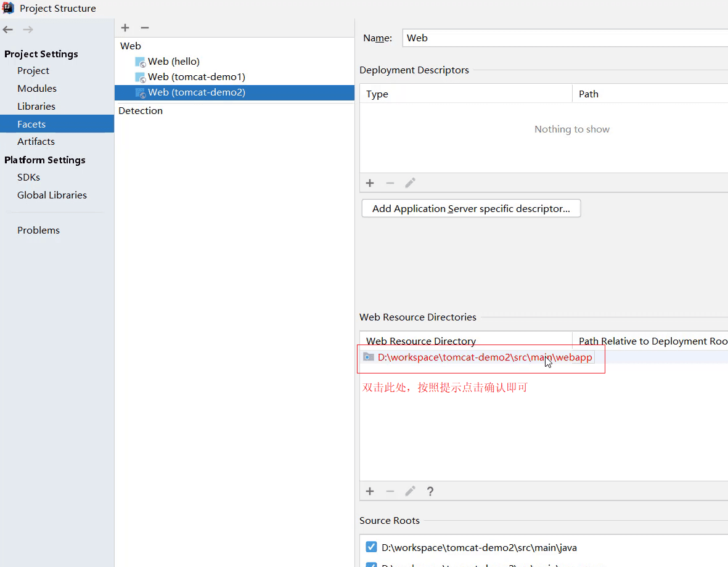Edit deployment descriptor with pencil icon
This screenshot has width=728, height=567.
(x=410, y=183)
